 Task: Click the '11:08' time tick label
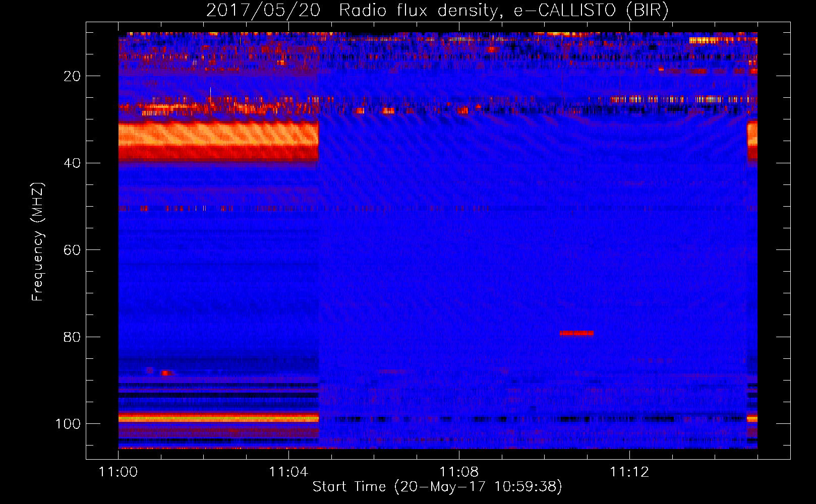click(459, 472)
